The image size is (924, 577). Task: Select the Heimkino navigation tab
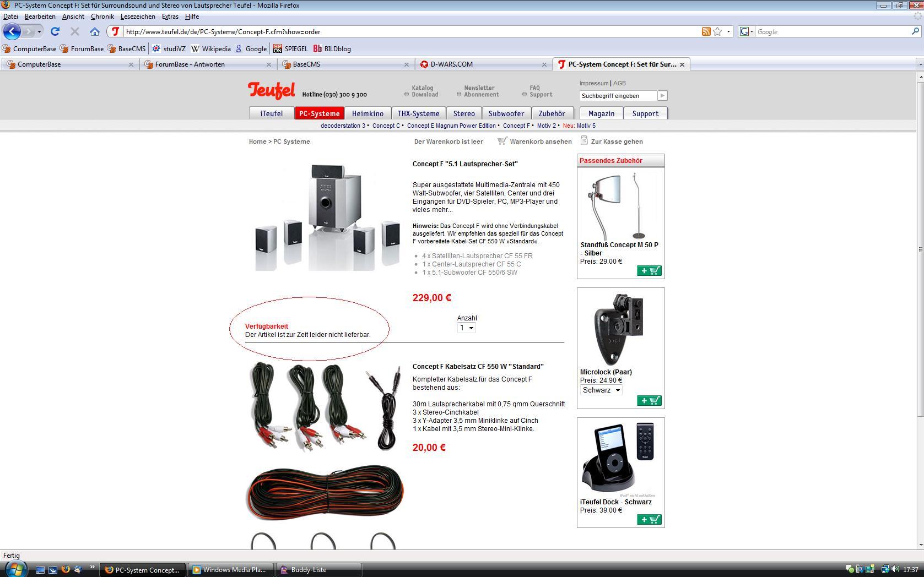click(x=368, y=113)
